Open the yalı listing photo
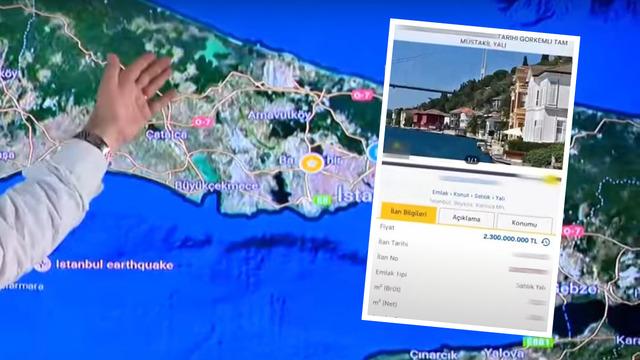The image size is (640, 360). pyautogui.click(x=478, y=104)
